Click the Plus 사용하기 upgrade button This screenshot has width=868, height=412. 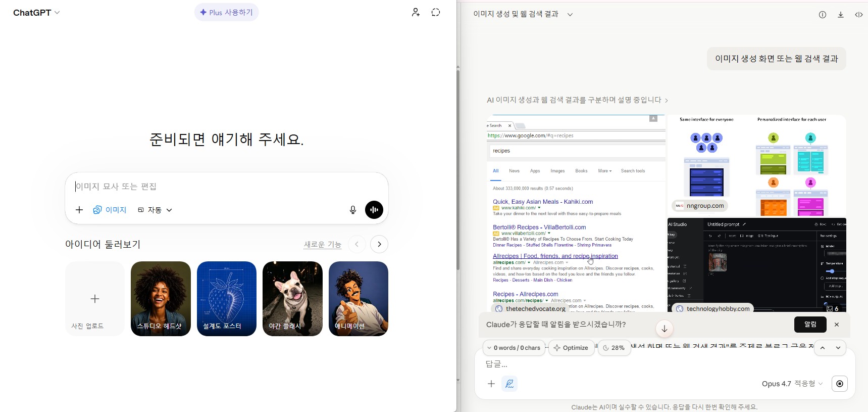click(227, 12)
